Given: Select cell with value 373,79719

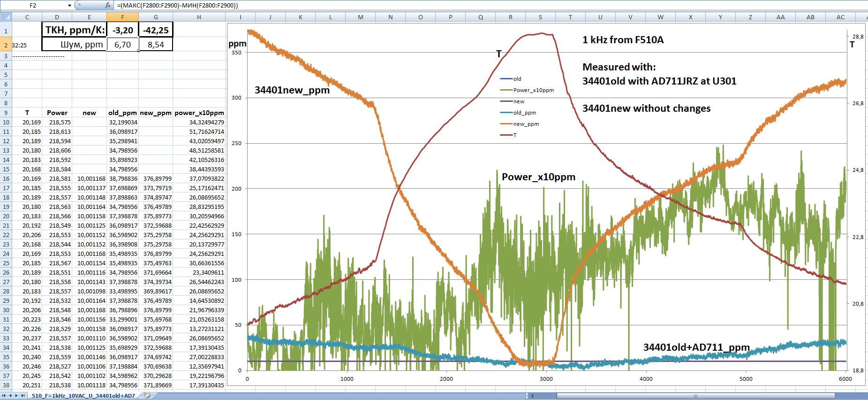Looking at the screenshot, I should 156,188.
